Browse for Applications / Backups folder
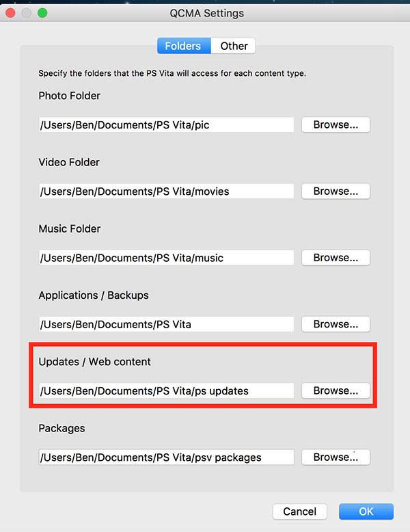The width and height of the screenshot is (410, 532). coord(336,323)
